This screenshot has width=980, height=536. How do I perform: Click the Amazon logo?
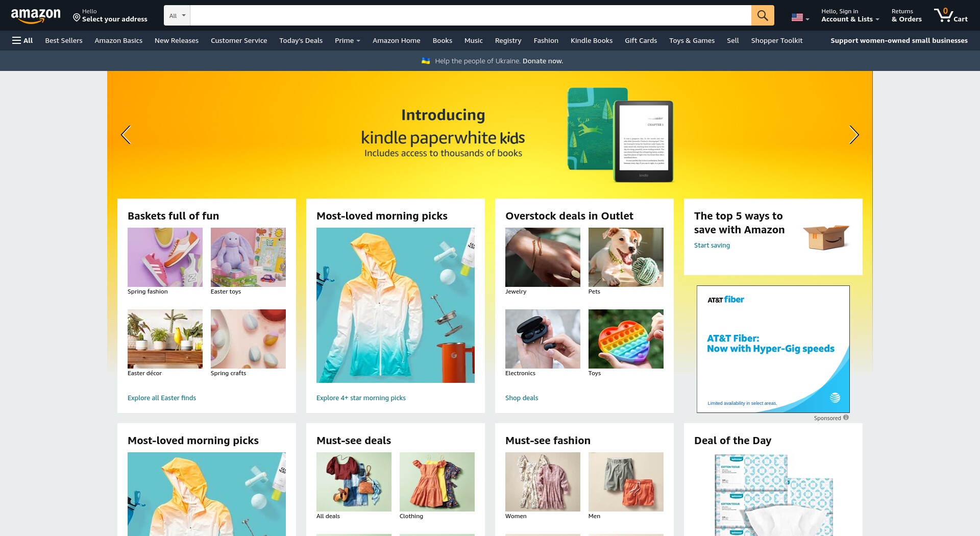point(36,16)
